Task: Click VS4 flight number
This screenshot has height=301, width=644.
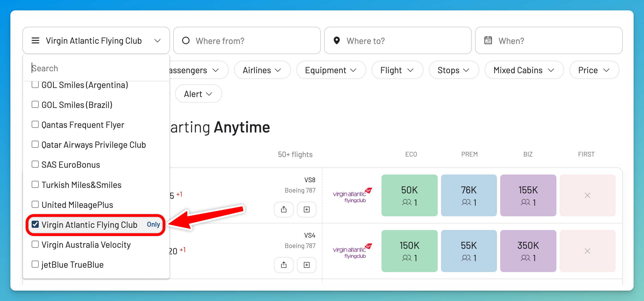Action: [x=310, y=235]
